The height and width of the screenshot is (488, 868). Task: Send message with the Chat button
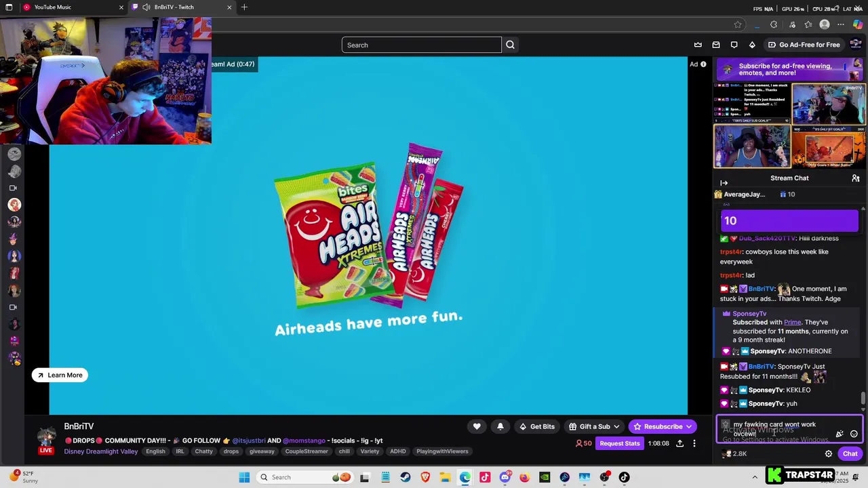coord(850,453)
